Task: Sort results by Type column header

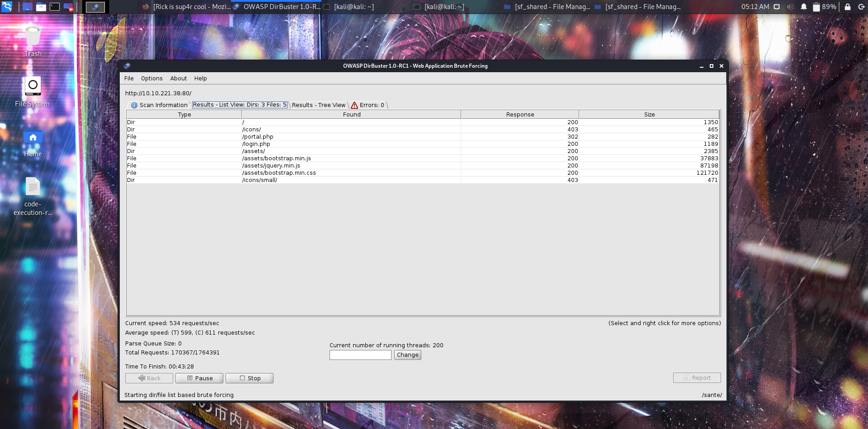Action: [x=184, y=115]
